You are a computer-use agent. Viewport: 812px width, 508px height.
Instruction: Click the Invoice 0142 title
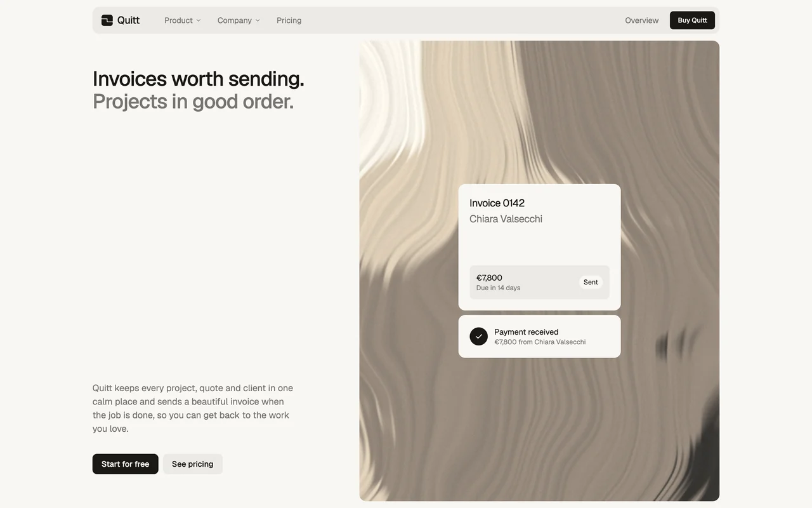(x=497, y=203)
